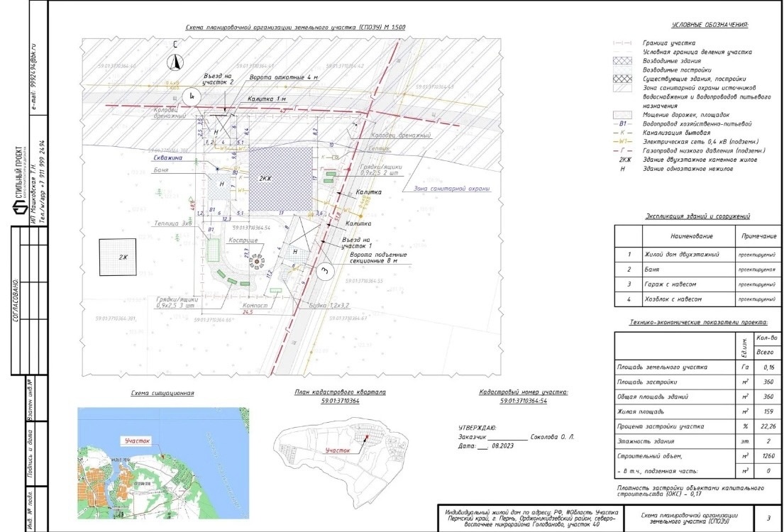Click the Кадастровый номер участка 59:01:3710364:54
This screenshot has width=784, height=532.
pos(524,397)
